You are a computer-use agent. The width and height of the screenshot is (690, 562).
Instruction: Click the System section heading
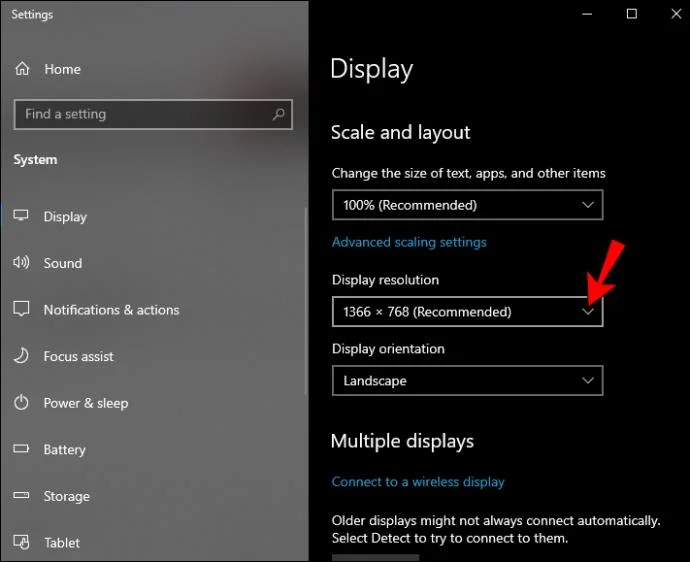(35, 159)
